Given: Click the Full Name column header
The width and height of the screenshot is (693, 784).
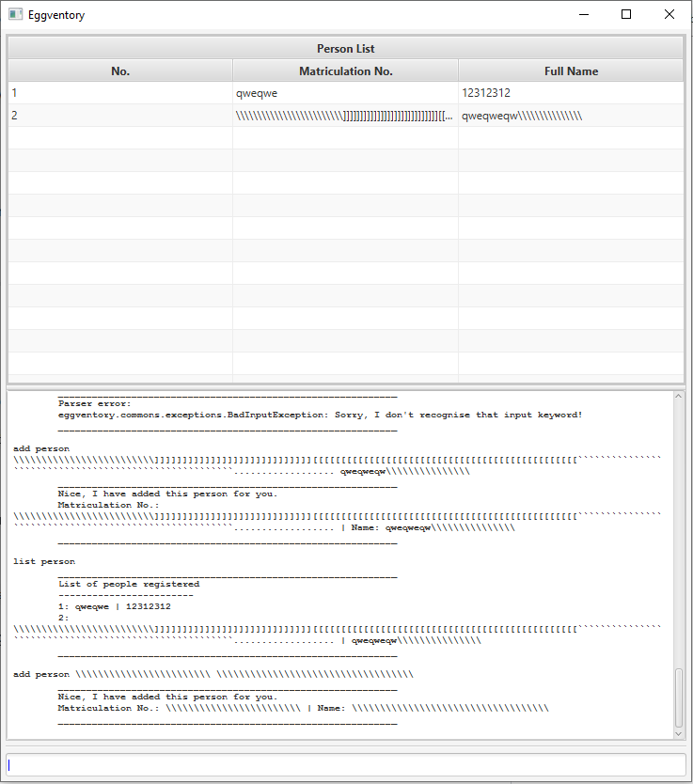Looking at the screenshot, I should [x=571, y=71].
